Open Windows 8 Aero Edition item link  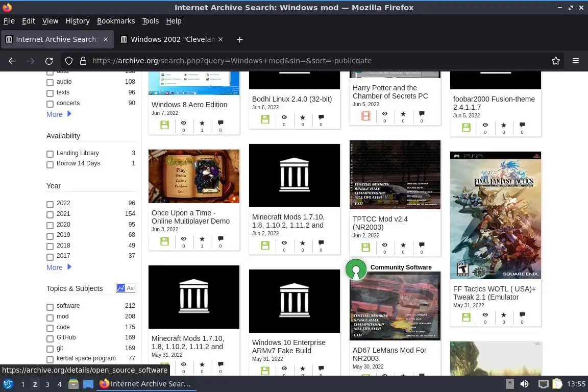click(x=189, y=105)
